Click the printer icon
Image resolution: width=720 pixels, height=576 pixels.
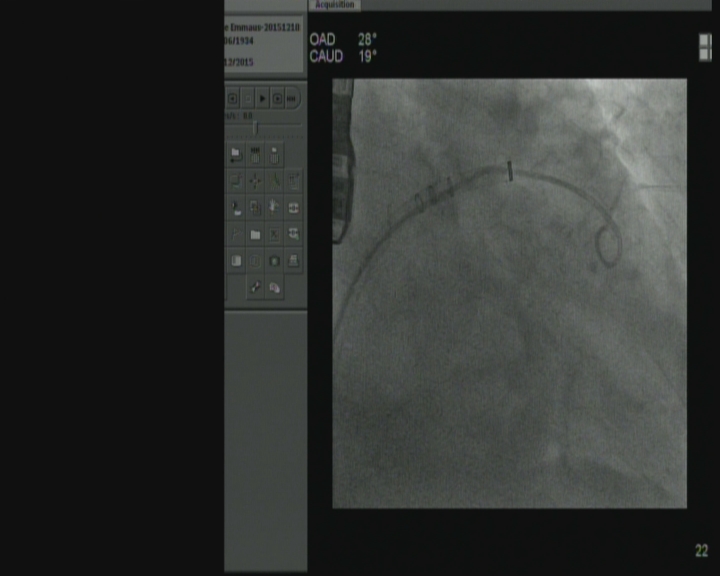[x=293, y=261]
